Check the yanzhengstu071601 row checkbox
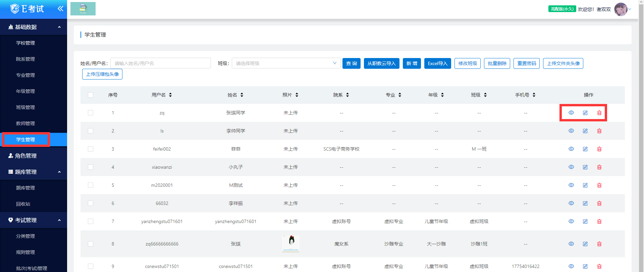 pyautogui.click(x=91, y=221)
